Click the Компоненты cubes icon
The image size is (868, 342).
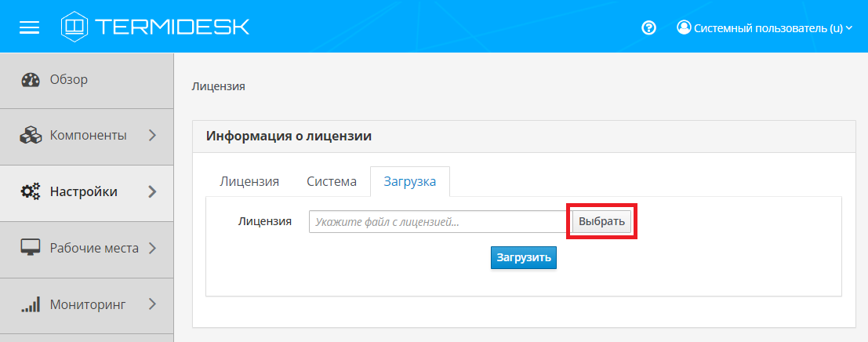coord(31,136)
